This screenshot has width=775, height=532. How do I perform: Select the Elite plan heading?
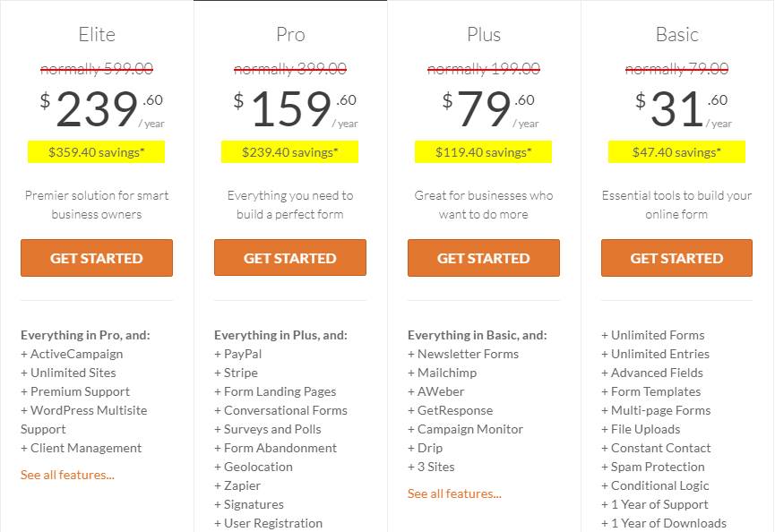pos(97,35)
